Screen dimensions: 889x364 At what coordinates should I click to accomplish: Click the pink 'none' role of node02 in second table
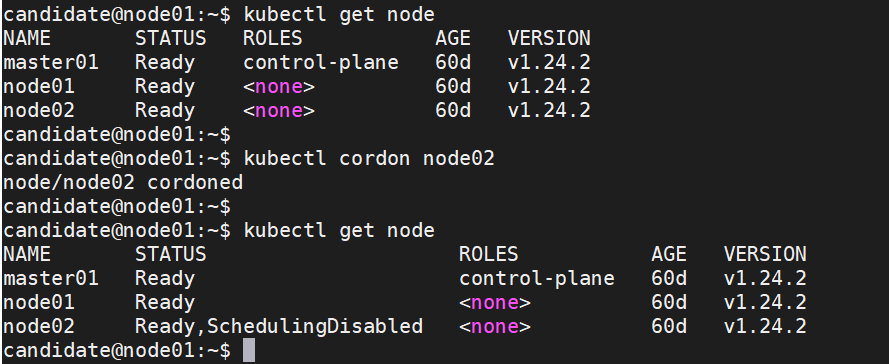(x=494, y=327)
